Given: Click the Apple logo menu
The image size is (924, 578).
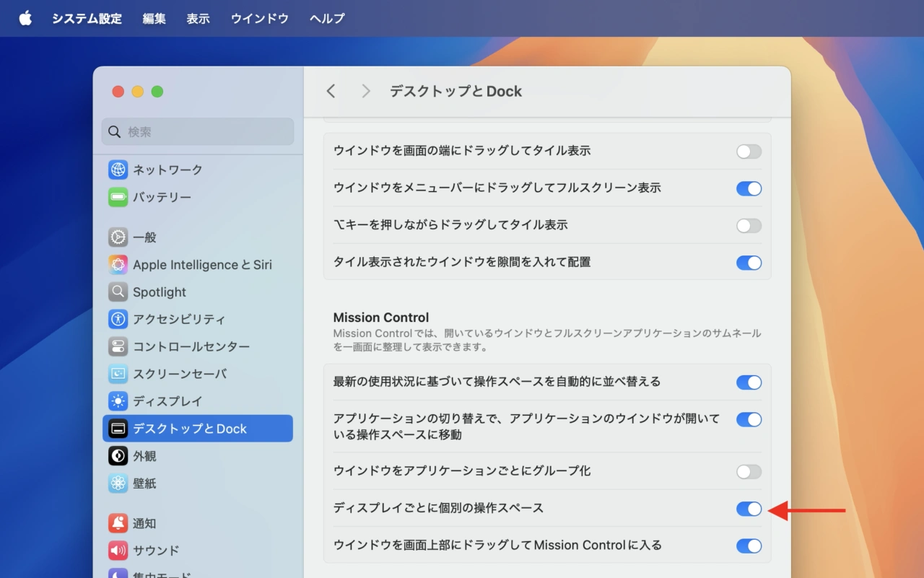Looking at the screenshot, I should pyautogui.click(x=25, y=19).
